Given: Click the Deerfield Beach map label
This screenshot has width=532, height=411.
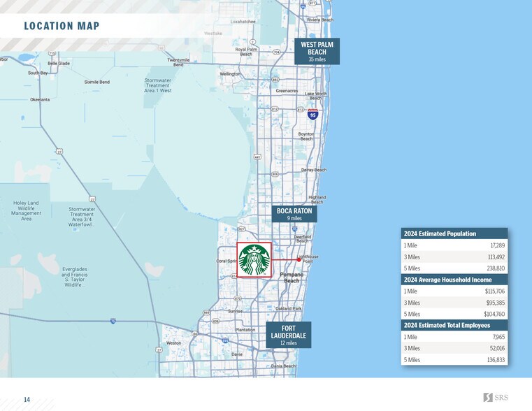Looking at the screenshot, I should [x=302, y=239].
